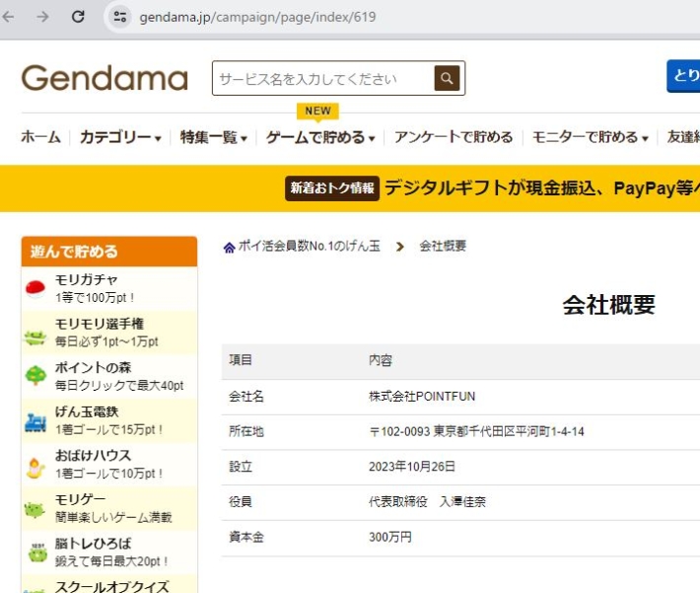700x593 pixels.
Task: Focus the サービス名を入力してください search field
Action: click(323, 79)
